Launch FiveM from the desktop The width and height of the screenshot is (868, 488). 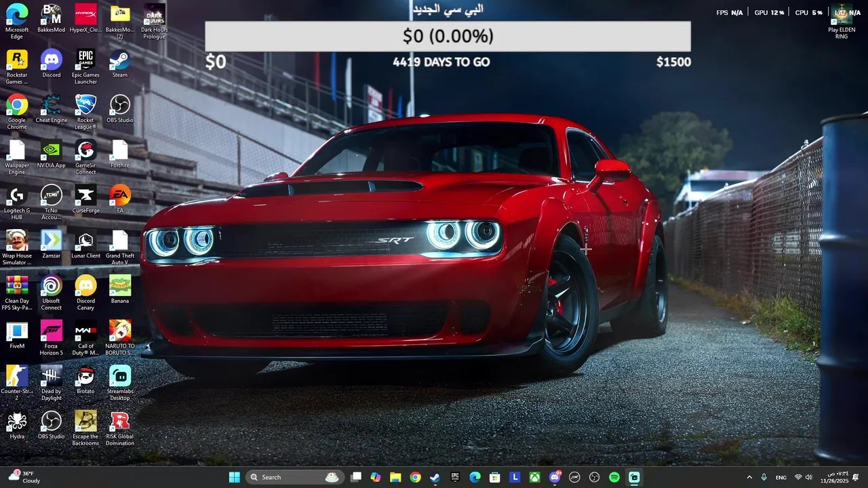point(17,334)
